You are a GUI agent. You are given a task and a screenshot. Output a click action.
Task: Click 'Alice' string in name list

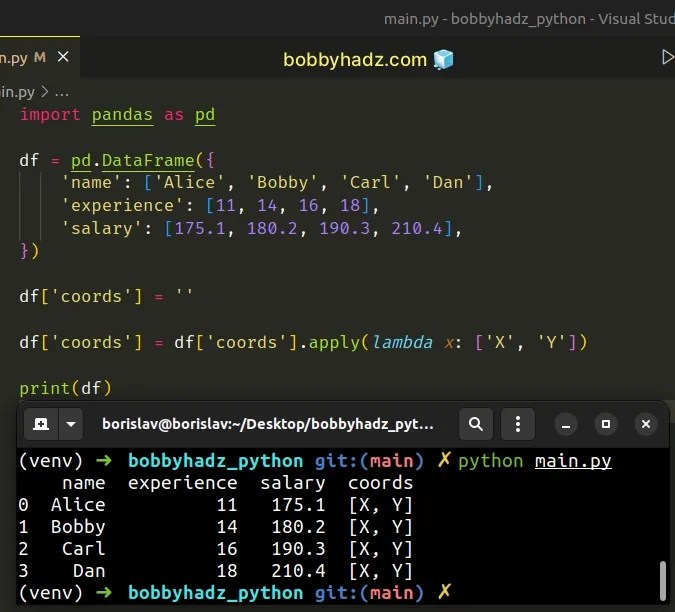[189, 182]
